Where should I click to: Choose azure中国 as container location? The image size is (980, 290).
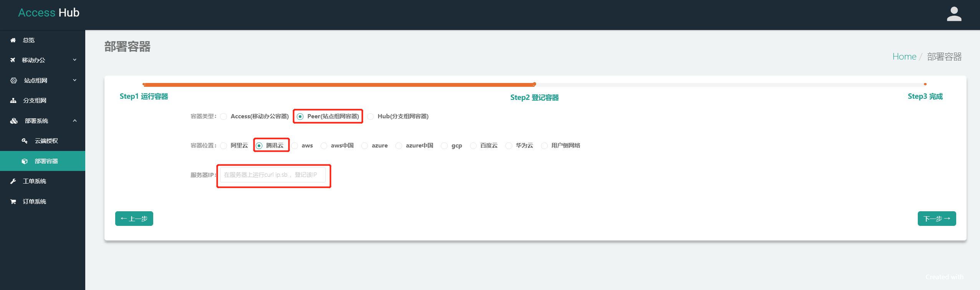(x=399, y=146)
